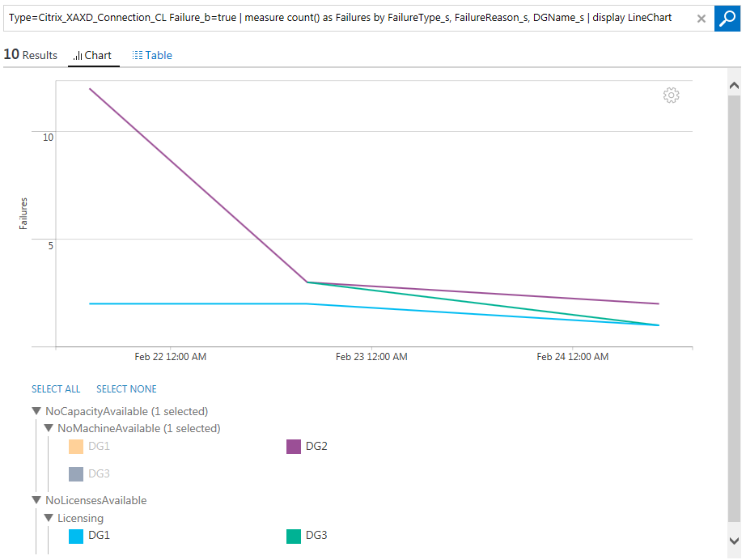
Task: Switch to the Table tab
Action: click(152, 55)
